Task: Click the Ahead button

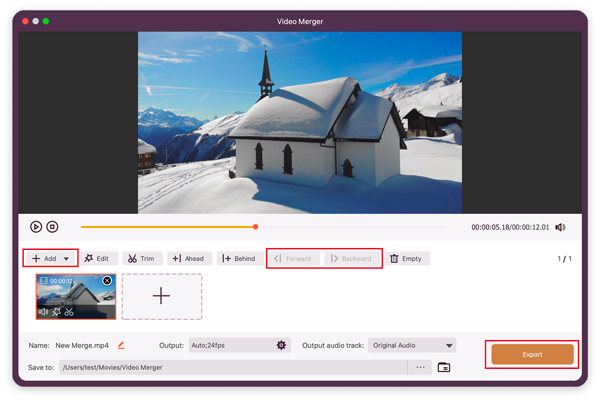Action: pos(188,259)
